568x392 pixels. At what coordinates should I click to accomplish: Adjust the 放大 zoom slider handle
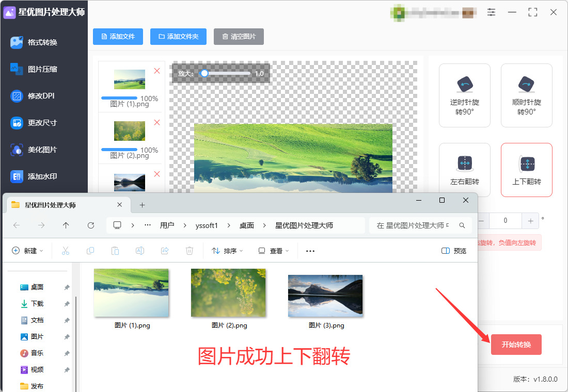204,73
